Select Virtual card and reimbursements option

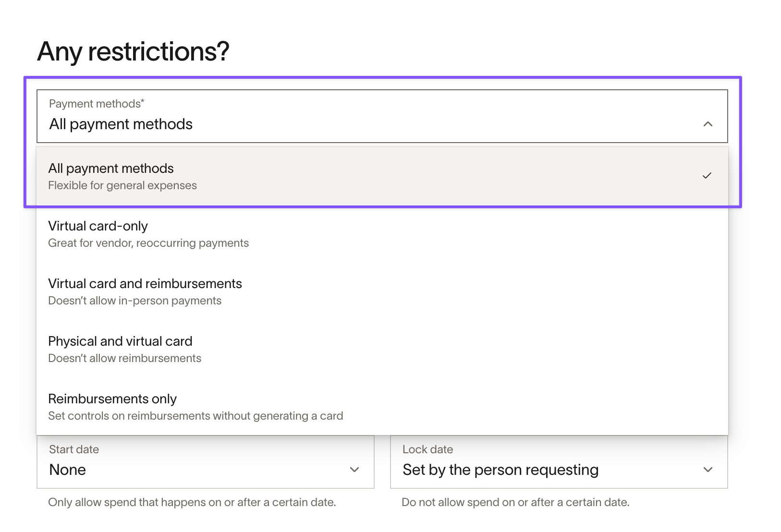pos(382,291)
